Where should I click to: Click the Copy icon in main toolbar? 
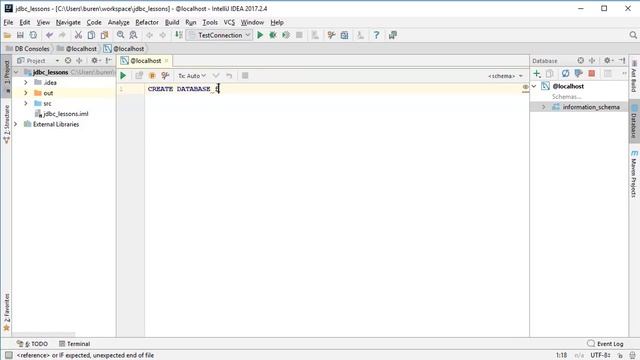[x=91, y=35]
